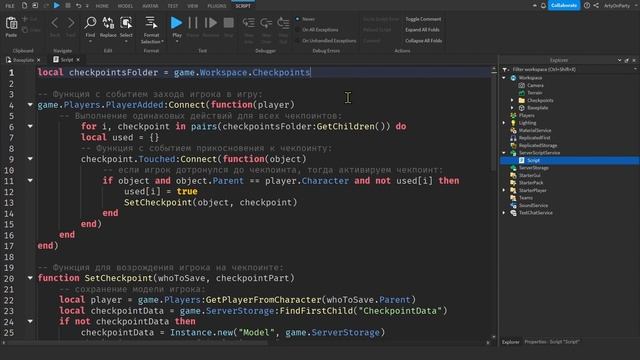Click the undo arrow in quick access bar
This screenshot has height=360, width=640.
coord(78,6)
